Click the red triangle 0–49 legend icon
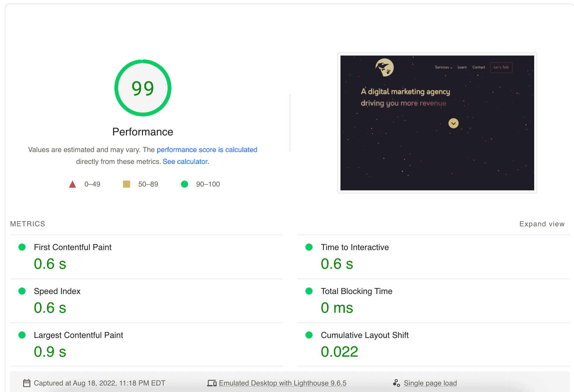 [72, 184]
